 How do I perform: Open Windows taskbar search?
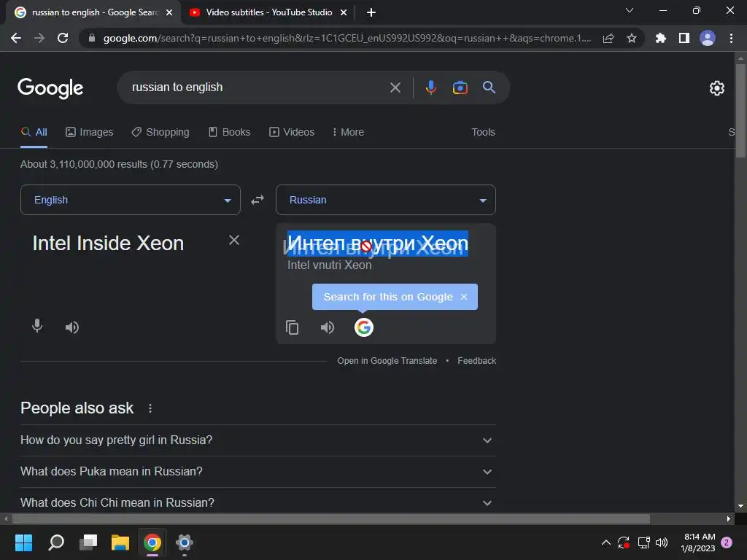[x=56, y=542]
